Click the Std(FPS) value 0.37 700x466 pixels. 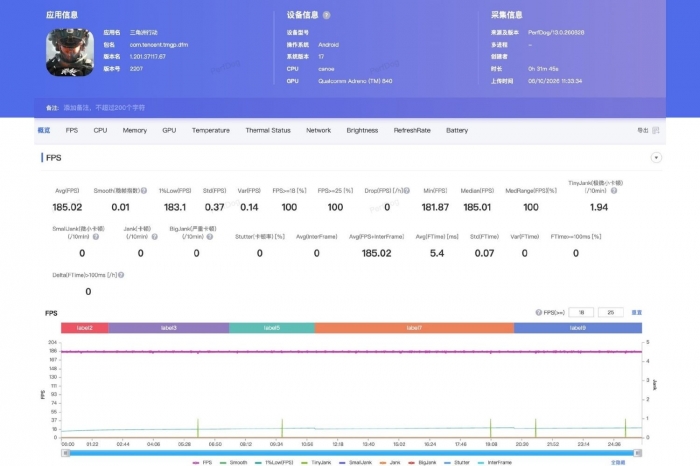click(x=214, y=207)
